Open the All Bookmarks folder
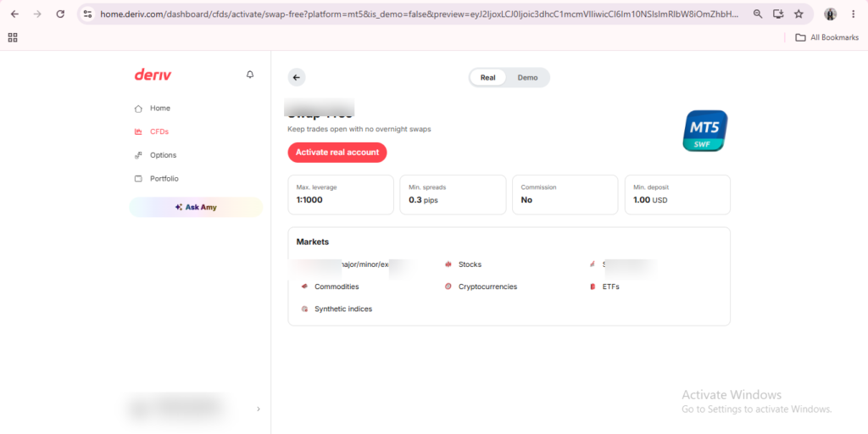Image resolution: width=868 pixels, height=434 pixels. [827, 37]
